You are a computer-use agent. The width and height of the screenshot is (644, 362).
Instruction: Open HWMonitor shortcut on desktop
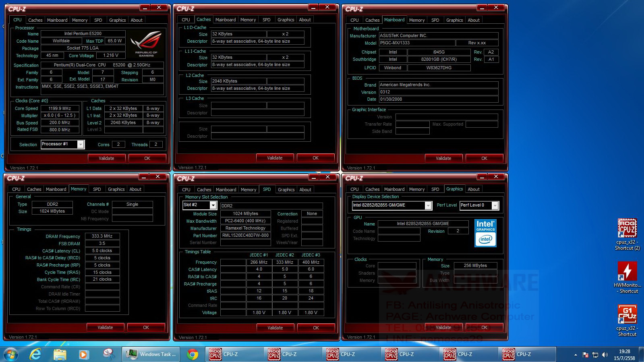pyautogui.click(x=627, y=277)
